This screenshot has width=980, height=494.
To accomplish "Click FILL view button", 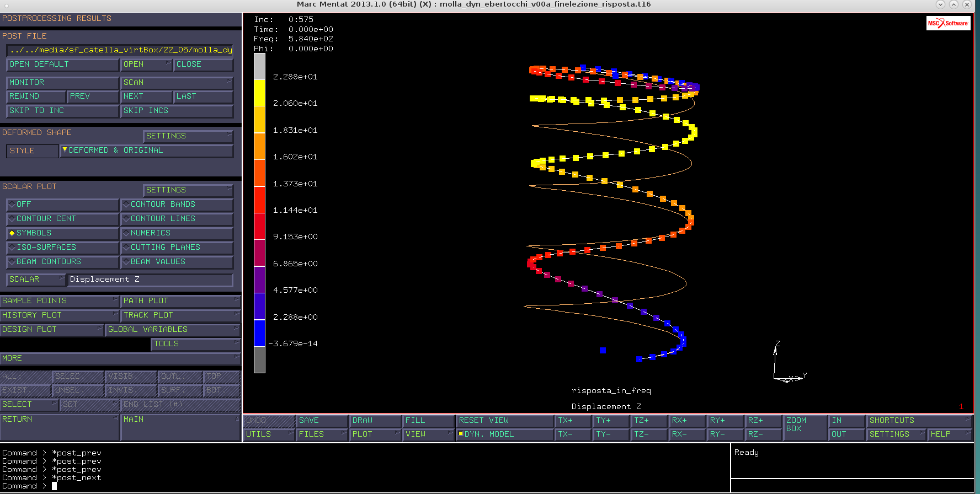I will 428,421.
